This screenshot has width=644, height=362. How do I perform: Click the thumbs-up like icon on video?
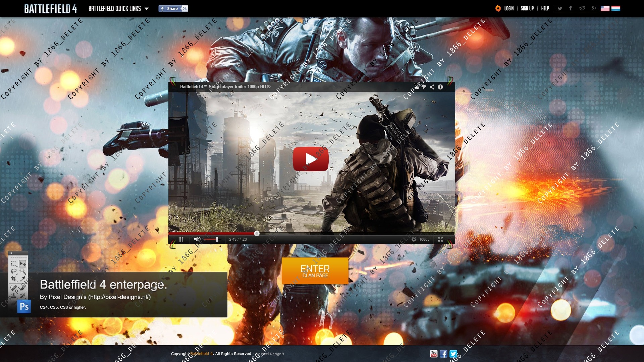[x=417, y=87]
